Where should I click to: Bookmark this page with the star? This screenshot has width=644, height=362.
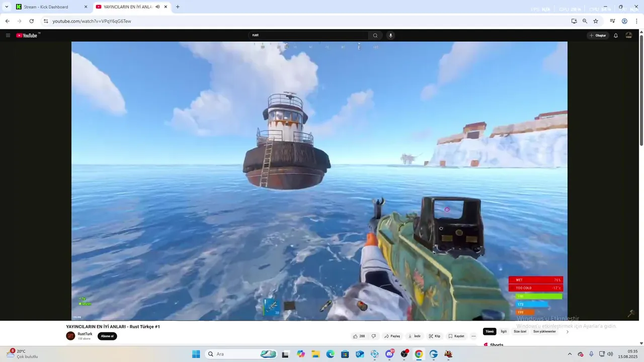[596, 21]
